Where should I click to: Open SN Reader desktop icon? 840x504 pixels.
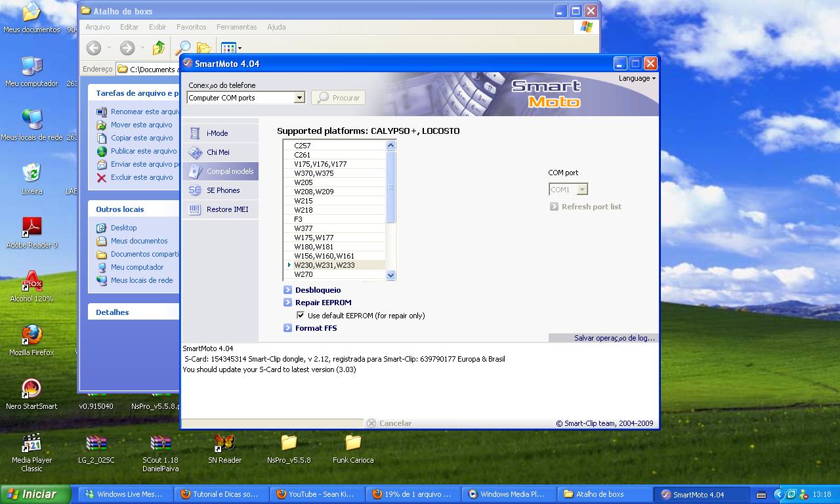(224, 449)
